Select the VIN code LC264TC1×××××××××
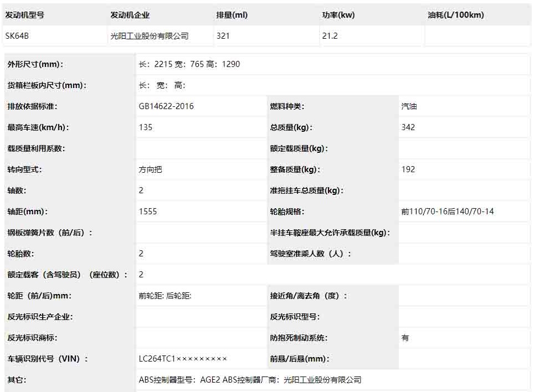534x392 pixels. click(183, 359)
